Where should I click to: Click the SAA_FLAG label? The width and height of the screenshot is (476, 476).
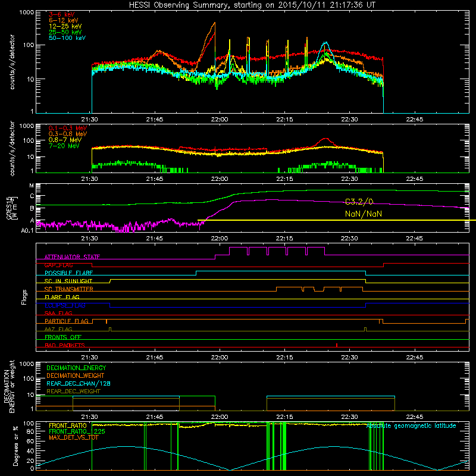tap(58, 313)
